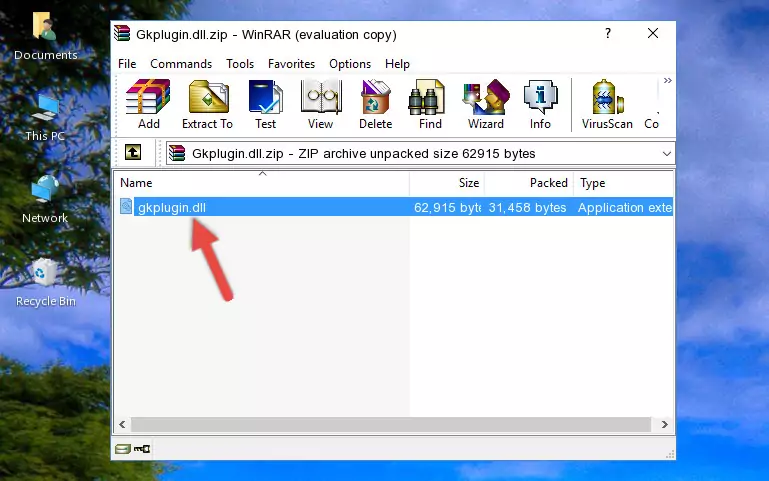
Task: Open the View tool
Action: click(321, 104)
